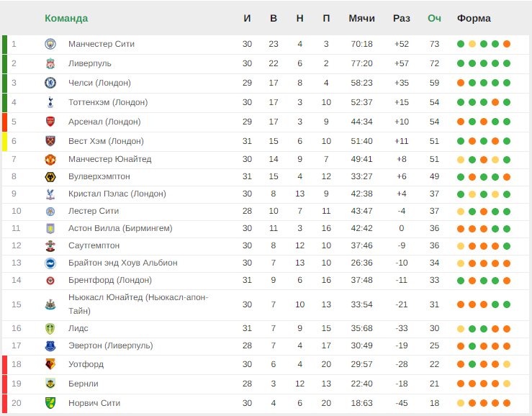The width and height of the screenshot is (532, 416).
Task: Click yellow draw dot in Manchester City form
Action: tap(472, 44)
